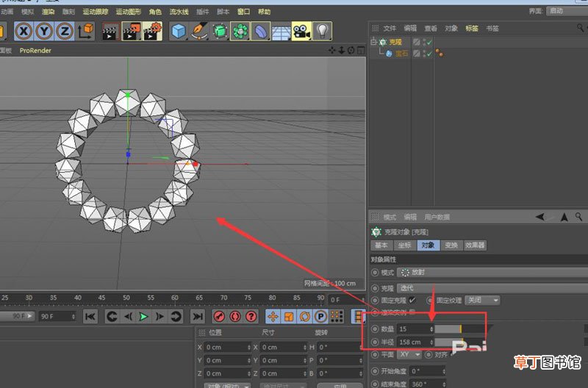Click the Light bulb icon
This screenshot has height=388, width=588.
[x=322, y=32]
